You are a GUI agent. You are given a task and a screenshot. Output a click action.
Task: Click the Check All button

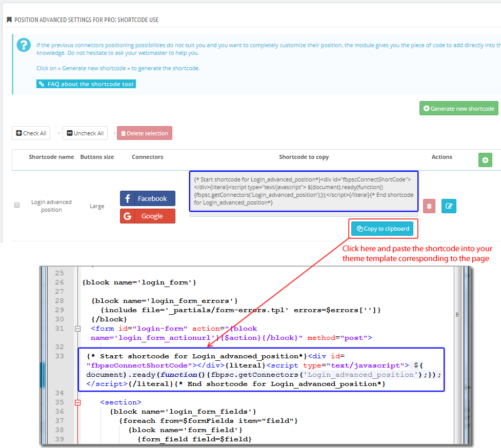31,133
